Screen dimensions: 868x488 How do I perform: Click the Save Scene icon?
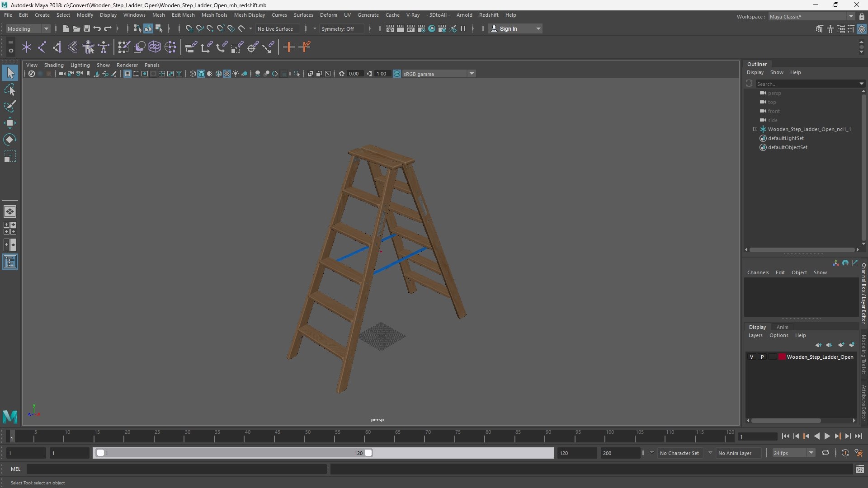(86, 28)
